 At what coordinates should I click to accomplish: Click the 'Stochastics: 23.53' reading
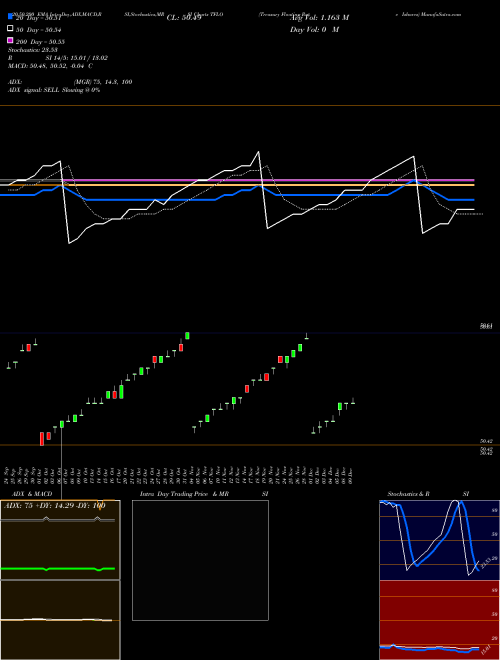[x=32, y=50]
